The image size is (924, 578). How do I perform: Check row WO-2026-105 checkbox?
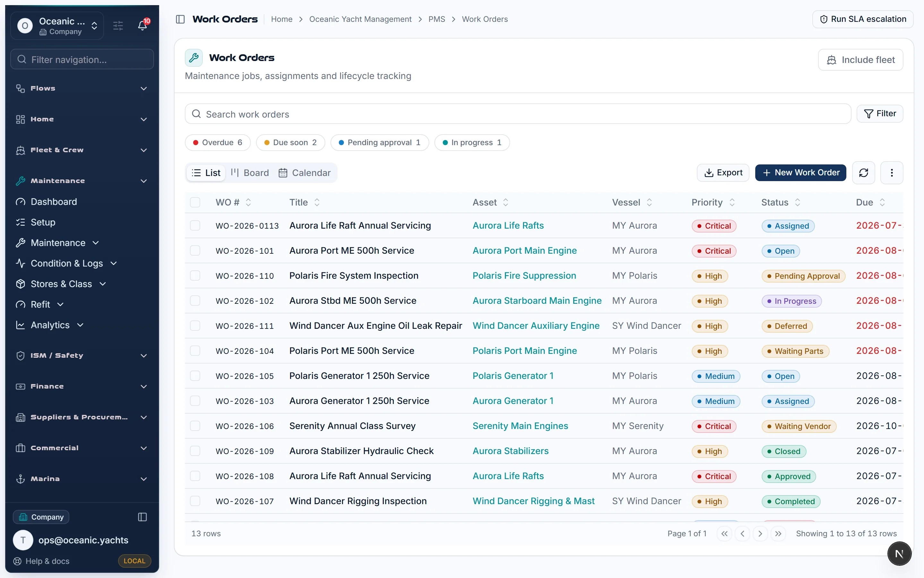click(195, 376)
